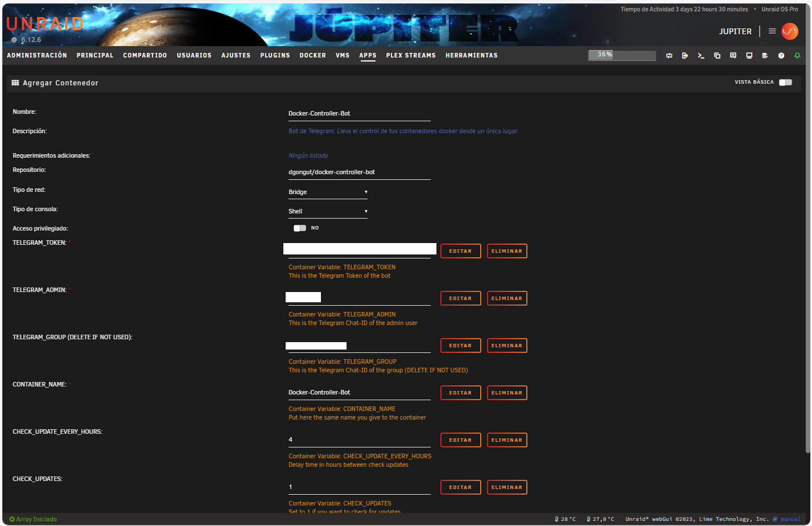Click the restart/refresh arrows icon in toolbar
The width and height of the screenshot is (812, 526).
coord(669,55)
